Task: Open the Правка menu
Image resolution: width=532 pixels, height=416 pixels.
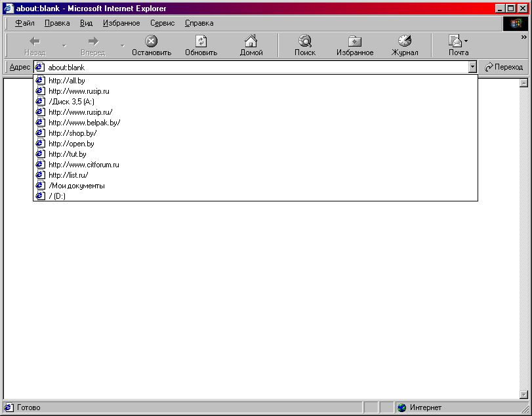Action: pos(57,23)
